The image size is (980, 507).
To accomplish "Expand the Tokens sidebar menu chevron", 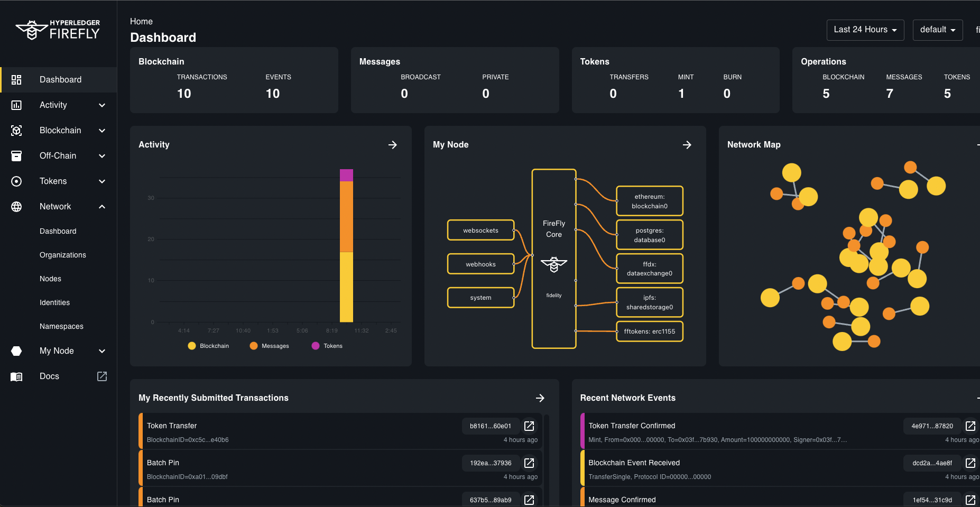I will coord(102,181).
